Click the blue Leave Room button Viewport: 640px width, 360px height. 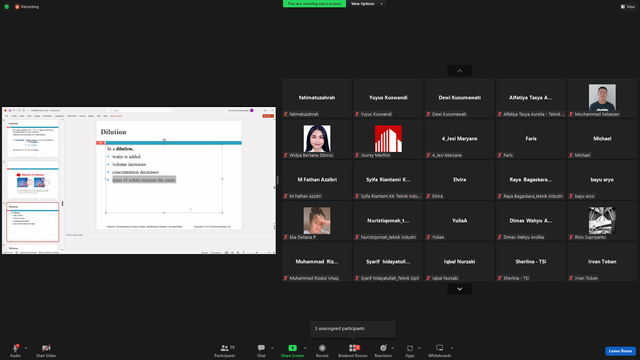620,351
